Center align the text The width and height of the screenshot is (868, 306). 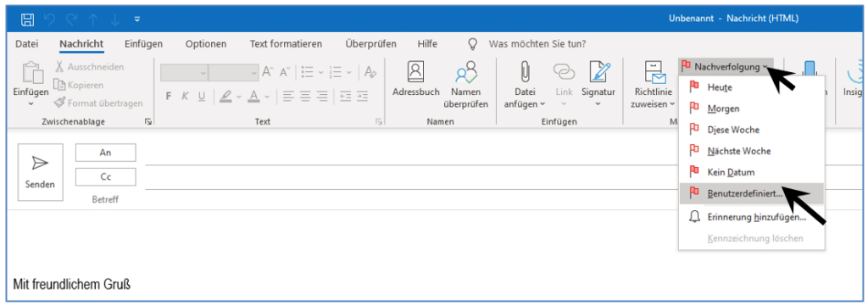tap(306, 97)
